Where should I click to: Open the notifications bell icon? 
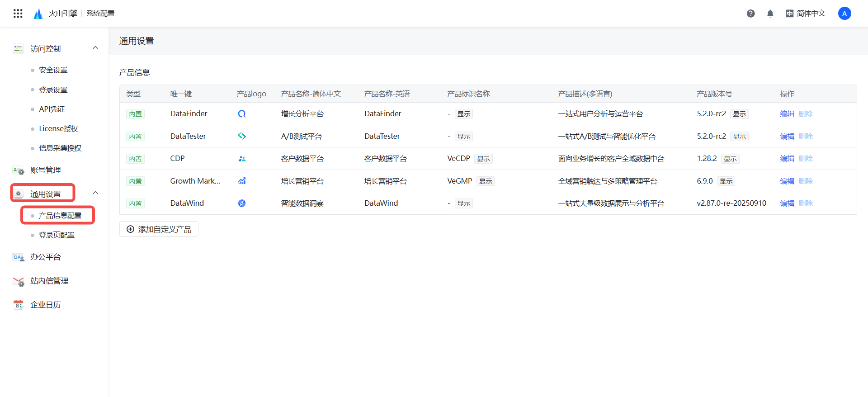[770, 14]
